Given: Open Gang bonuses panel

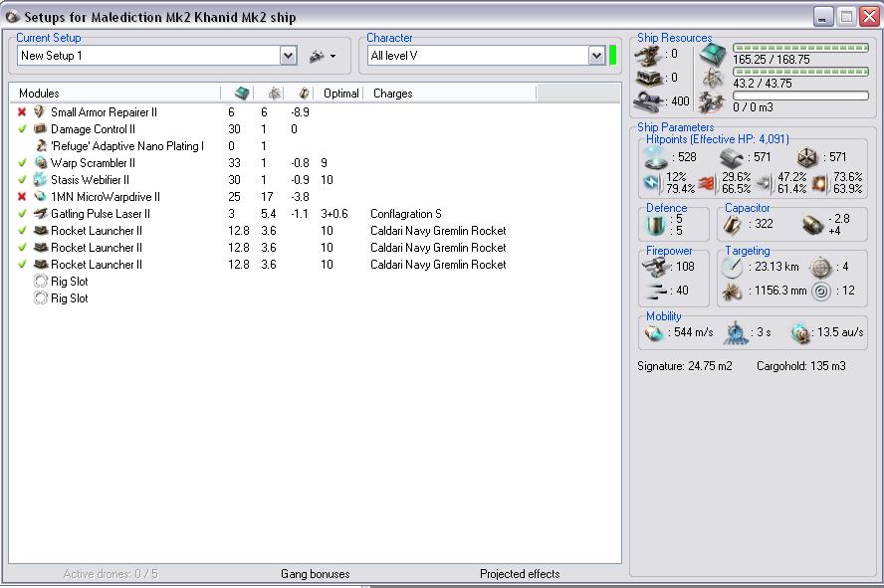Looking at the screenshot, I should click(x=316, y=574).
